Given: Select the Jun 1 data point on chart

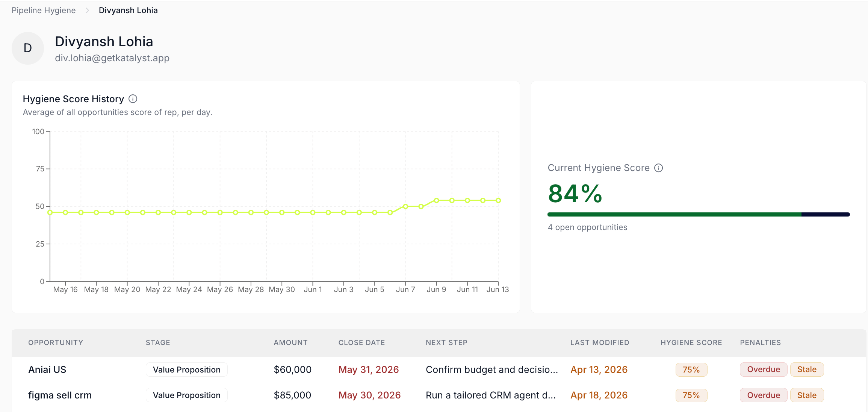Looking at the screenshot, I should pyautogui.click(x=313, y=213).
